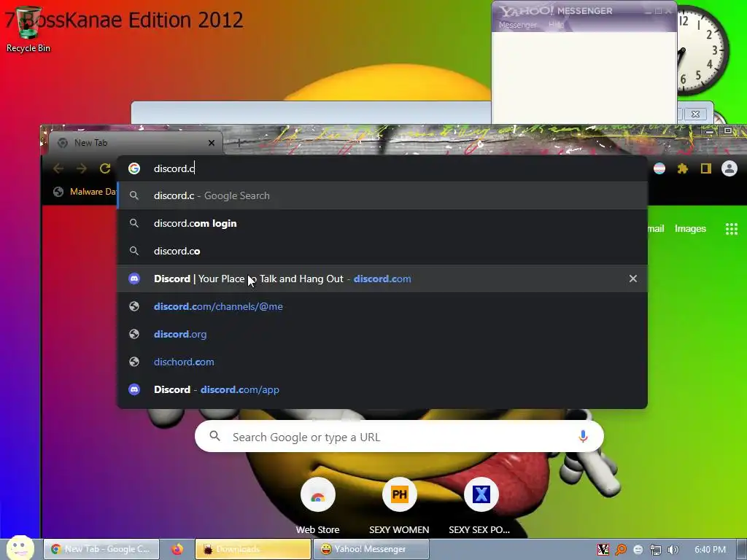Click the search icon in the Google box
The width and height of the screenshot is (747, 560).
[215, 436]
